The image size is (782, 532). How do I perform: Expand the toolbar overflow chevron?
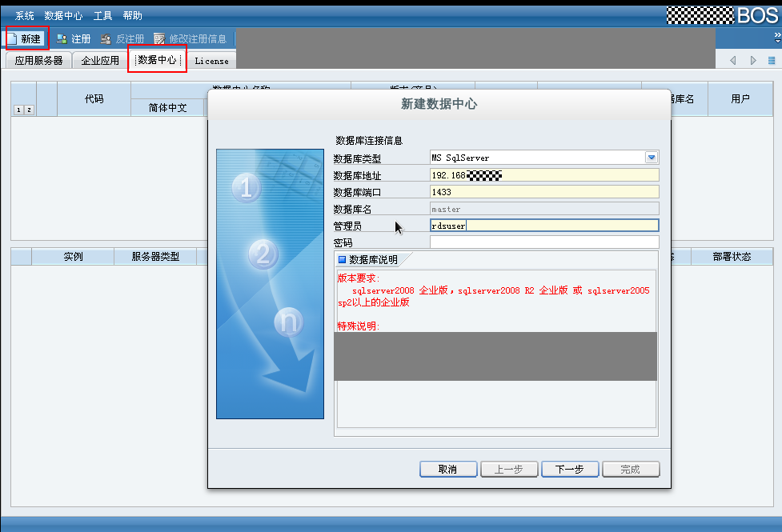pyautogui.click(x=777, y=38)
